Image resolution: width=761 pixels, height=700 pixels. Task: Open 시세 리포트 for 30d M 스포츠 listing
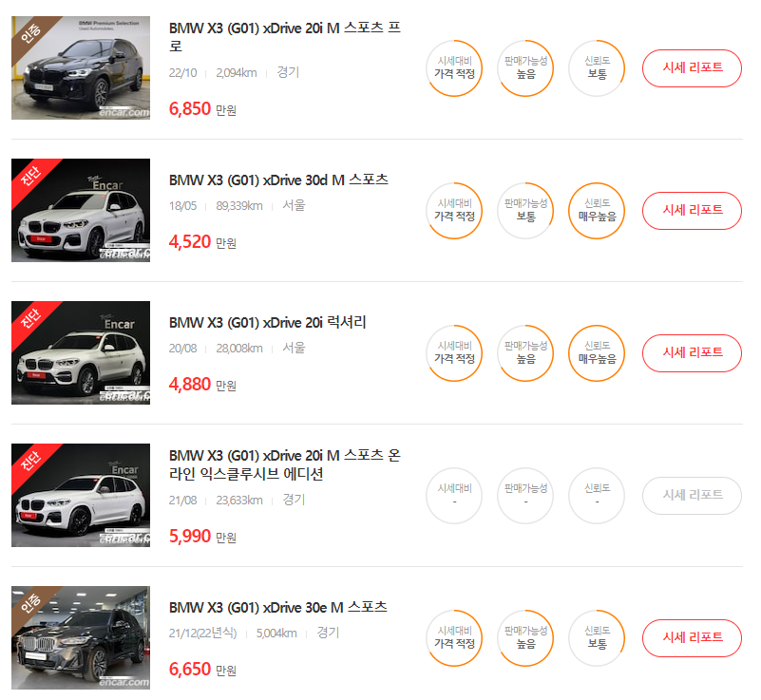(693, 211)
